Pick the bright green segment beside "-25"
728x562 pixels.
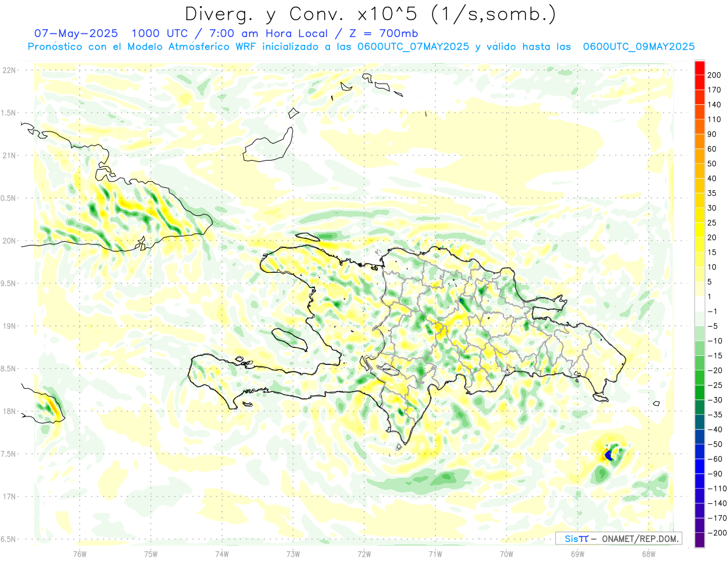[x=699, y=378]
